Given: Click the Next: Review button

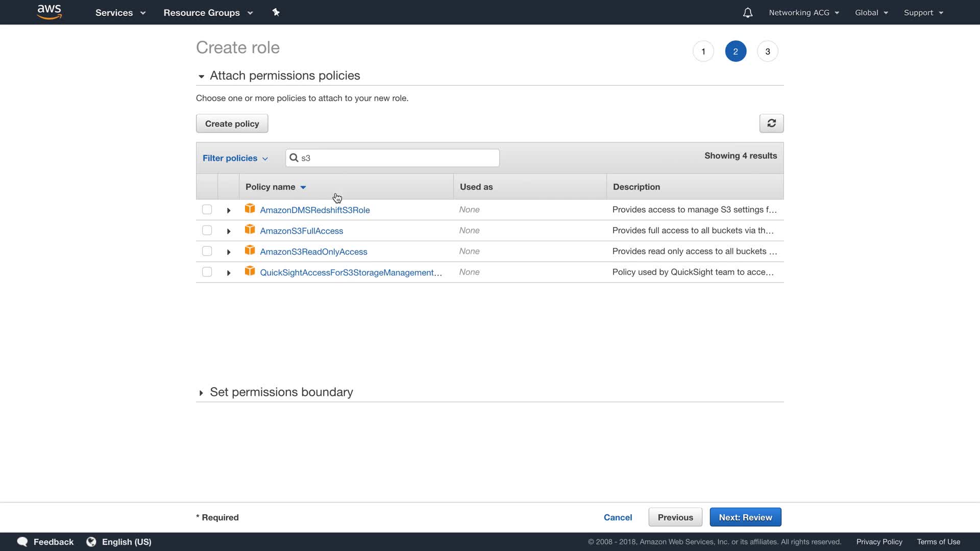Looking at the screenshot, I should pyautogui.click(x=745, y=517).
